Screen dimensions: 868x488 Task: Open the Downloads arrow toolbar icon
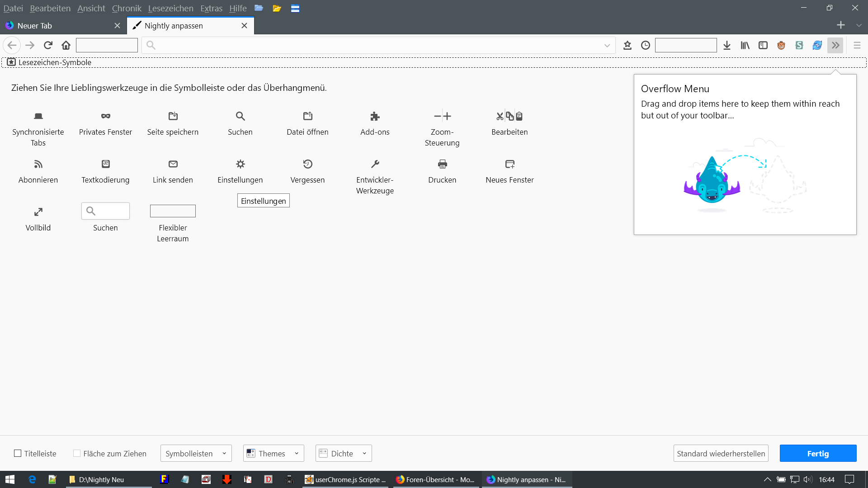(x=727, y=45)
